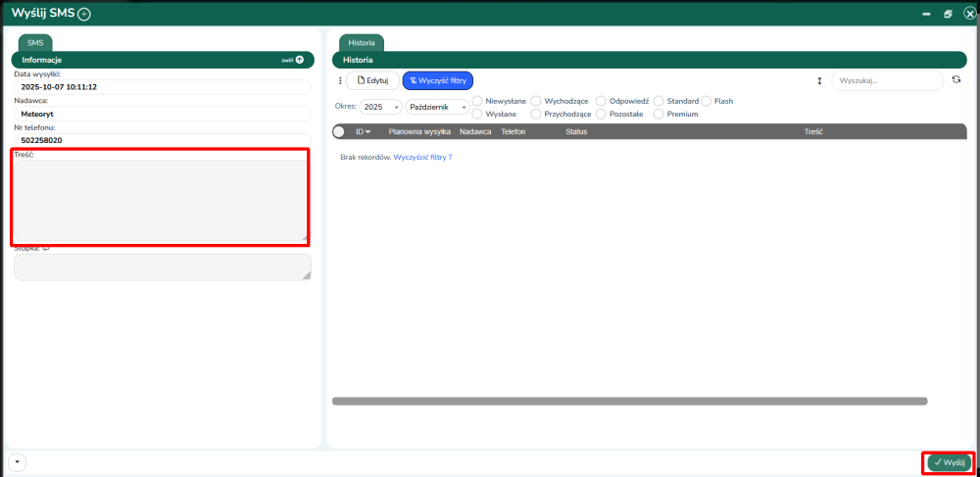Click the speech bubble icon next to Stopka
Image resolution: width=980 pixels, height=477 pixels.
click(45, 249)
